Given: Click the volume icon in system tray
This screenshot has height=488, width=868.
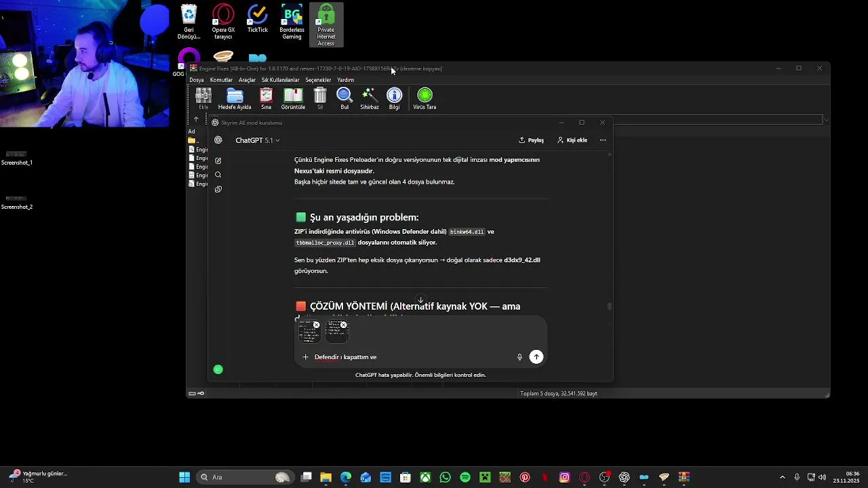Looking at the screenshot, I should tap(822, 477).
